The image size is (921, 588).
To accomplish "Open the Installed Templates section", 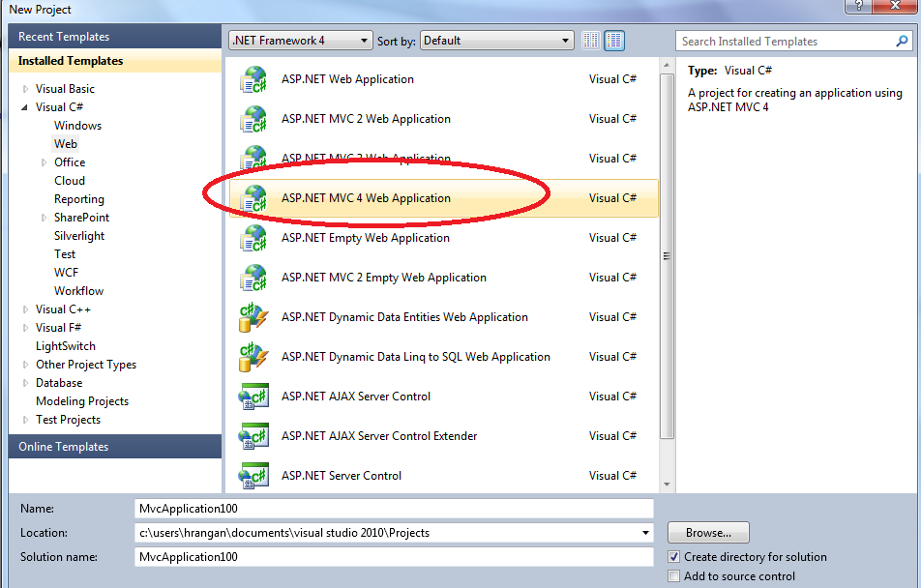I will pyautogui.click(x=115, y=61).
